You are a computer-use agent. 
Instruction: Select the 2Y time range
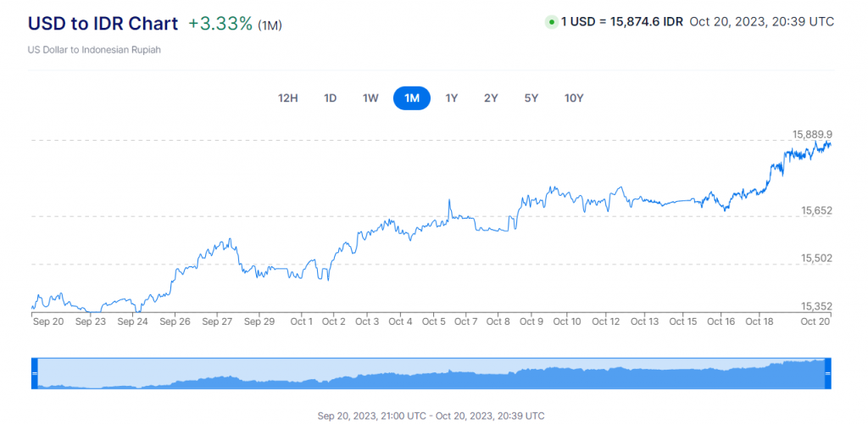[x=491, y=98]
